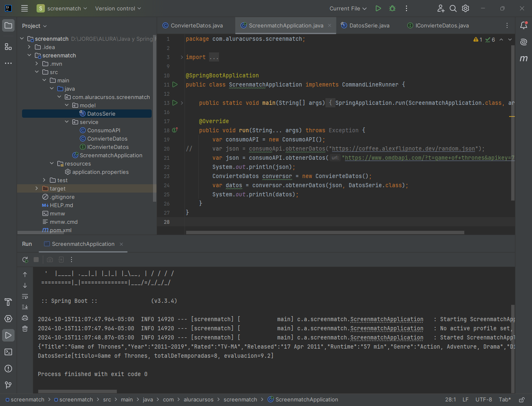
Task: Open Search Everywhere magnifier
Action: tap(453, 8)
